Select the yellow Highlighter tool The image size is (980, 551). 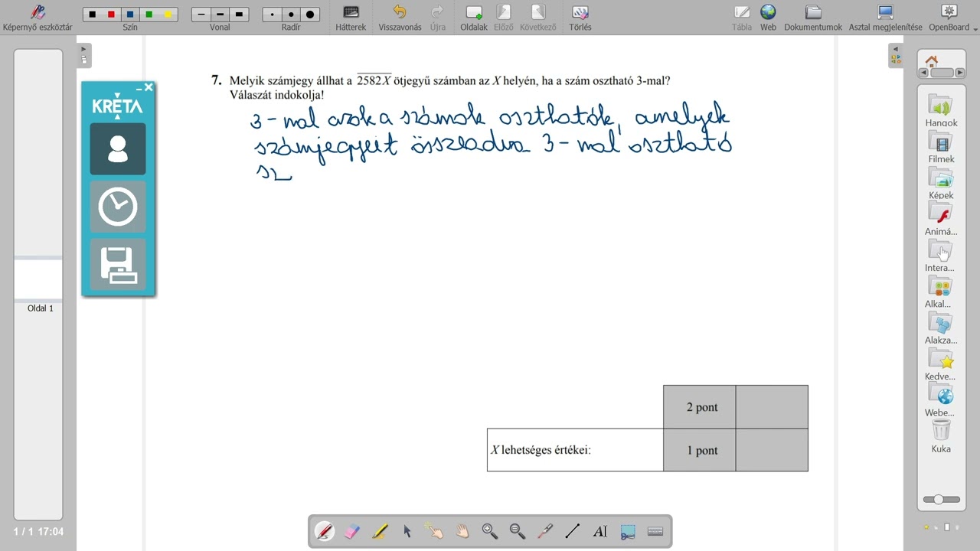pyautogui.click(x=380, y=531)
